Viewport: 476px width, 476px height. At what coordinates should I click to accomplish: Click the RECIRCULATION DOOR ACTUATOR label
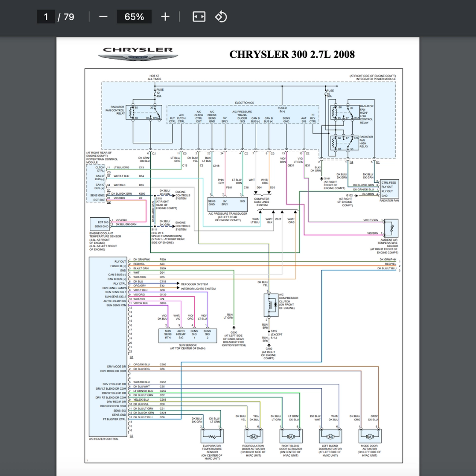[x=253, y=447]
